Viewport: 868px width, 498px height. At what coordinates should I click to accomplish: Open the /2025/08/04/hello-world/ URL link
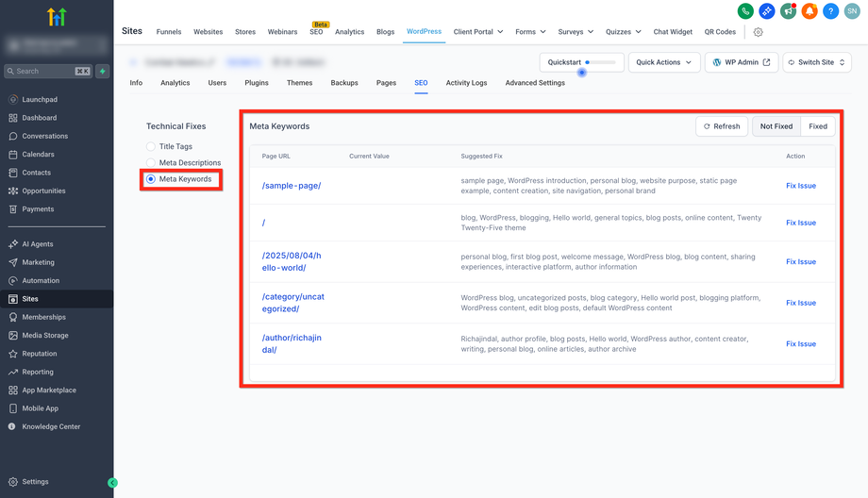pos(292,261)
